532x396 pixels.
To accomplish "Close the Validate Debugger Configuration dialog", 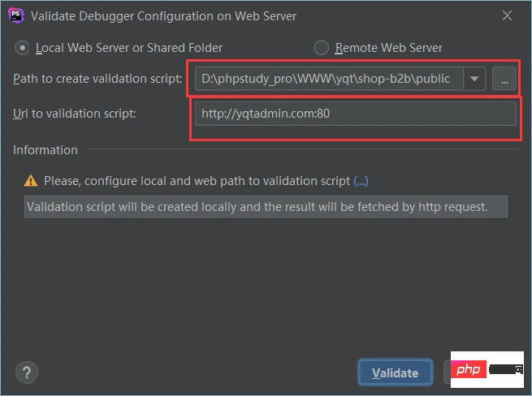I will pyautogui.click(x=507, y=15).
